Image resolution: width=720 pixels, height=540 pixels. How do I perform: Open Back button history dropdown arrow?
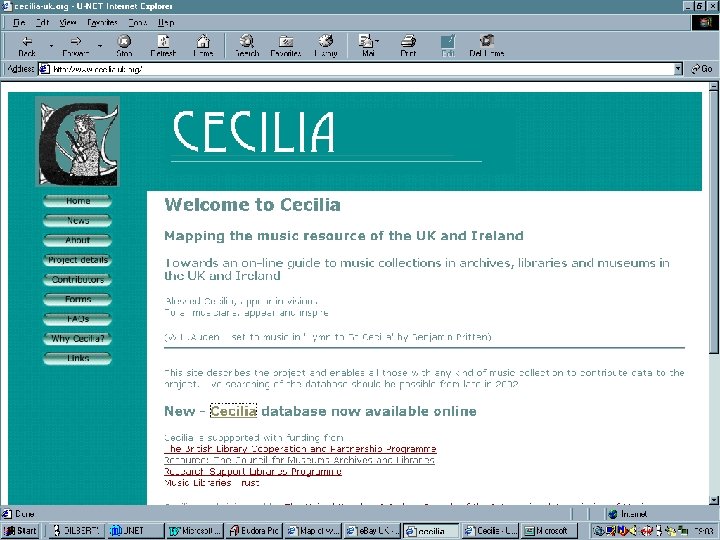(51, 45)
